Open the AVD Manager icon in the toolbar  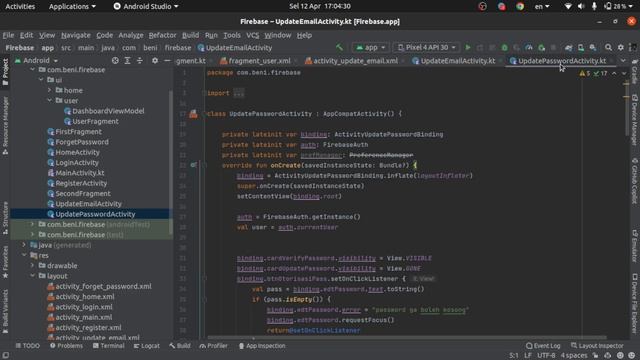pos(580,48)
